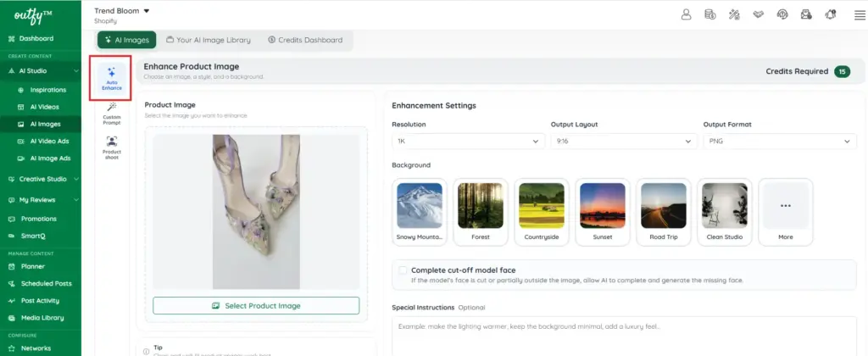Open the Resolution dropdown

click(x=468, y=142)
